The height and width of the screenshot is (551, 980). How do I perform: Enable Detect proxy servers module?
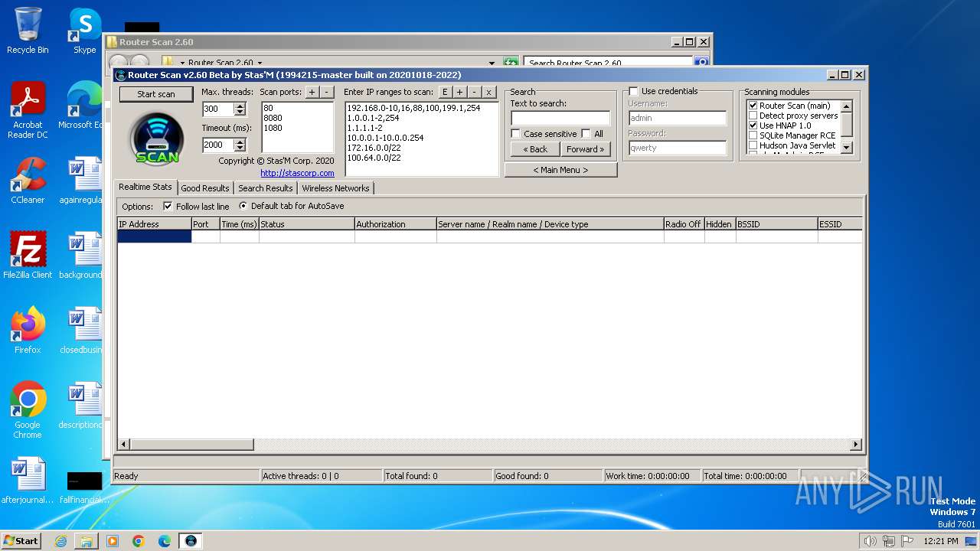tap(753, 116)
